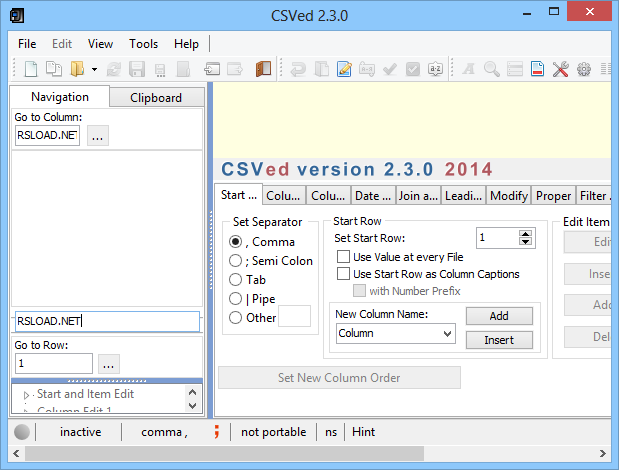Click the copy documents toolbar icon
The height and width of the screenshot is (470, 619).
(54, 69)
